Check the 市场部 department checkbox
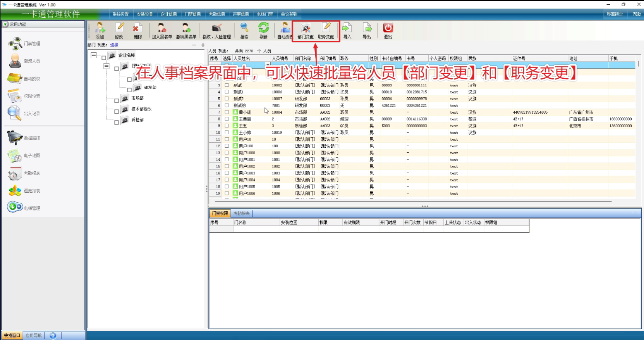 (x=117, y=101)
